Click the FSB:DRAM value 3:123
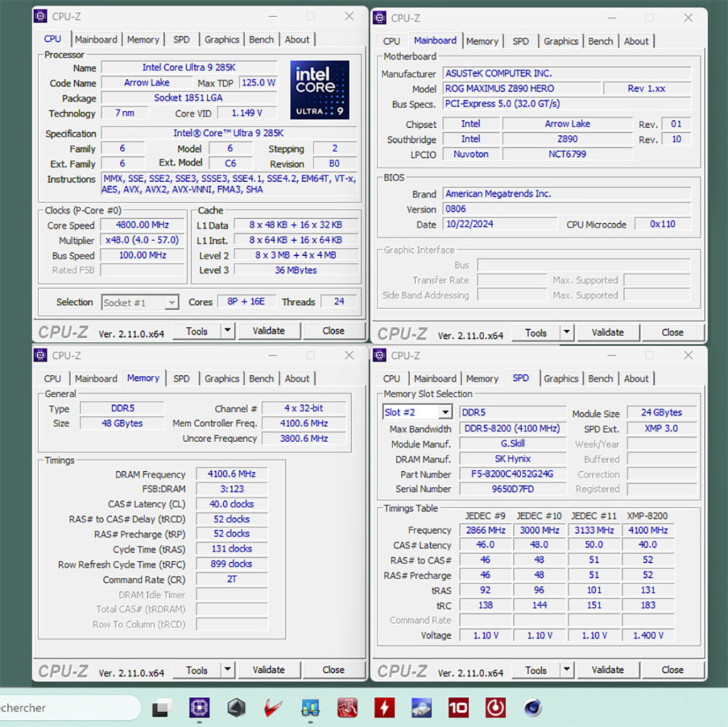 pos(232,489)
